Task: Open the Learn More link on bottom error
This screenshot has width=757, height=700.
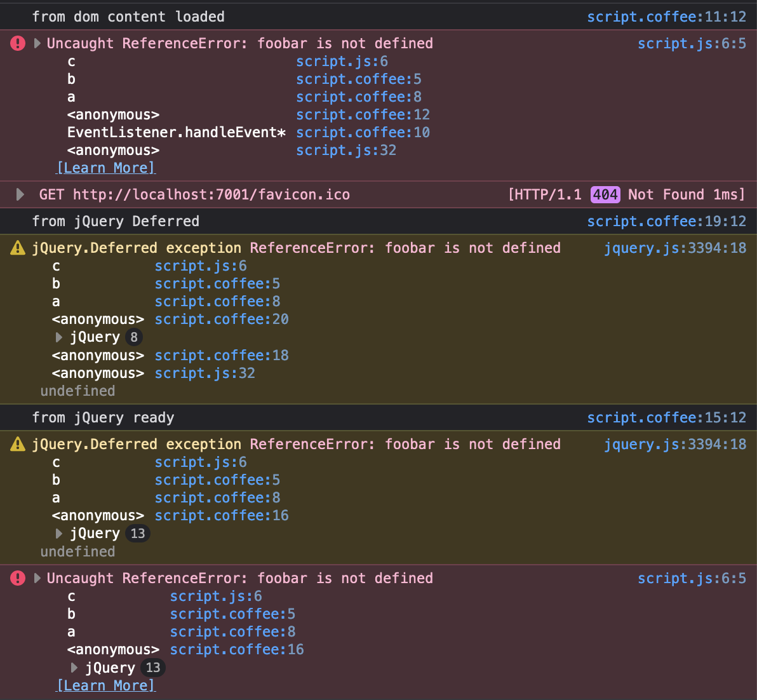Action: (x=105, y=685)
